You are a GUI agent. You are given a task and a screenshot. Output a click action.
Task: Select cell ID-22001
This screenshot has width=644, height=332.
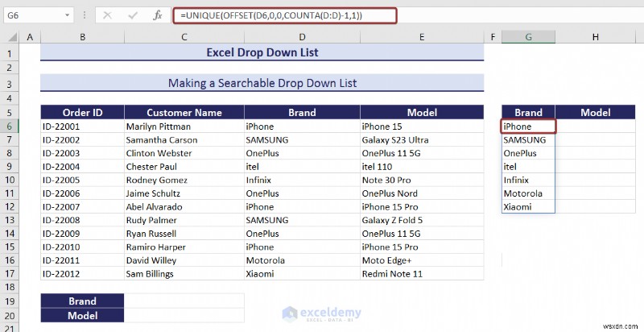point(83,127)
